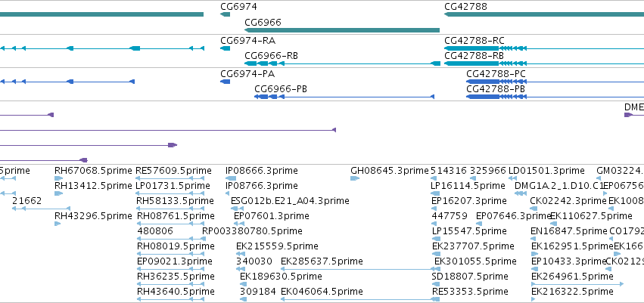Image resolution: width=644 pixels, height=303 pixels.
Task: Open label RP003380780.5prime
Action: tap(252, 231)
